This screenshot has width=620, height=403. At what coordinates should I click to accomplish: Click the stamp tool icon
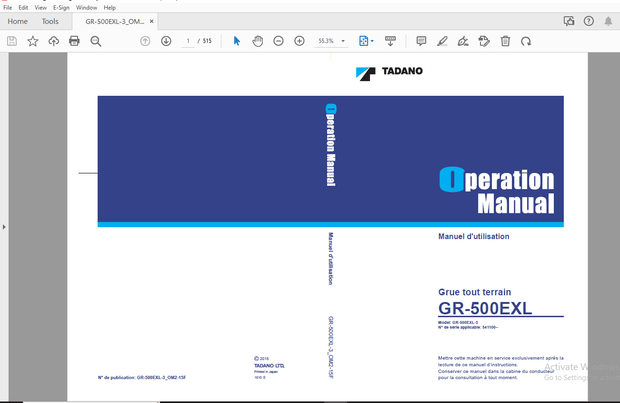click(x=484, y=41)
